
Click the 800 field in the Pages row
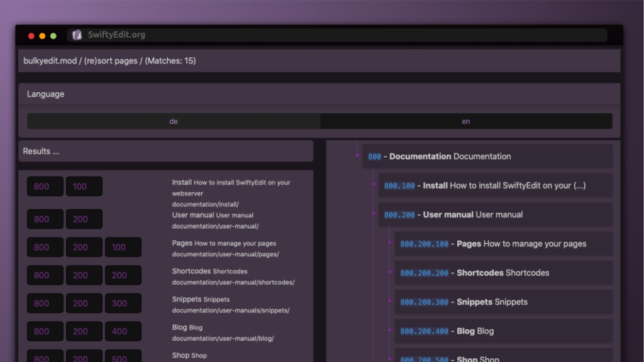(45, 247)
